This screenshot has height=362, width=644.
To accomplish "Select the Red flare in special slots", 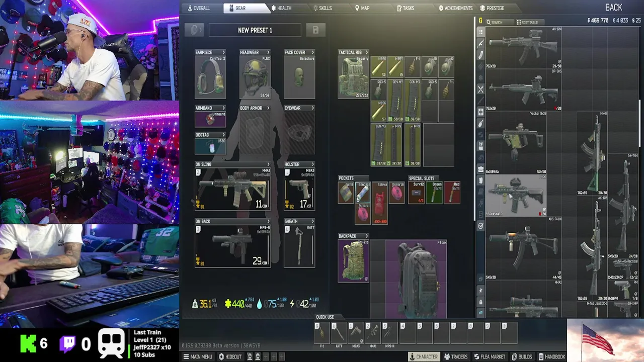I will (452, 193).
